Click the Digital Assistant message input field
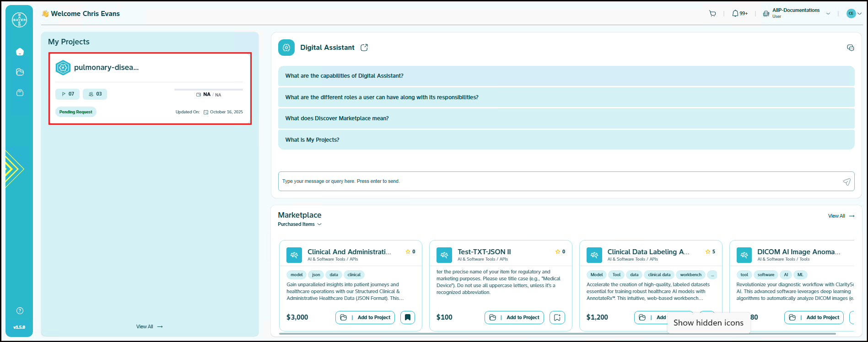Screen dimensions: 868x342 558,182
